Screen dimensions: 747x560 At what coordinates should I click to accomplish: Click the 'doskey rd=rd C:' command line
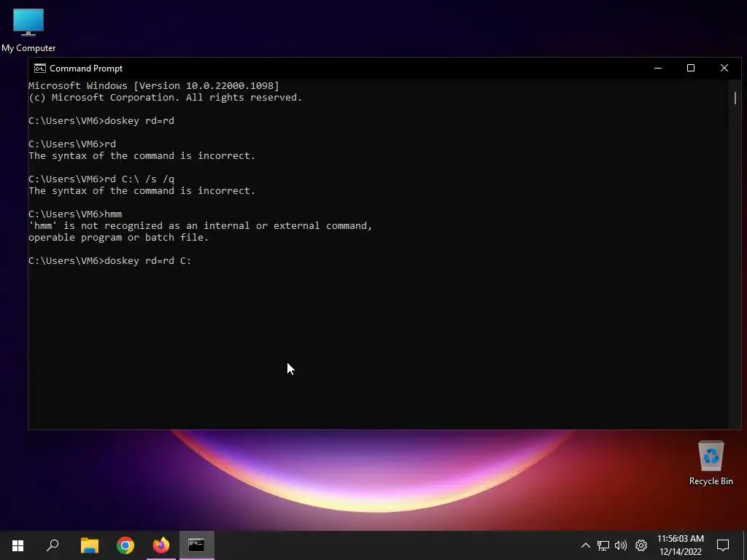[109, 260]
